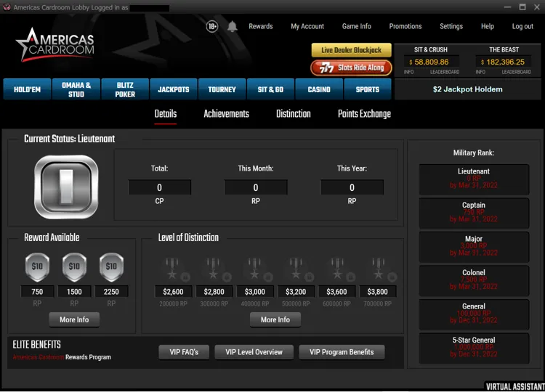Click the SIT & CRUSH jackpot amount
Image resolution: width=545 pixels, height=392 pixels.
point(431,62)
